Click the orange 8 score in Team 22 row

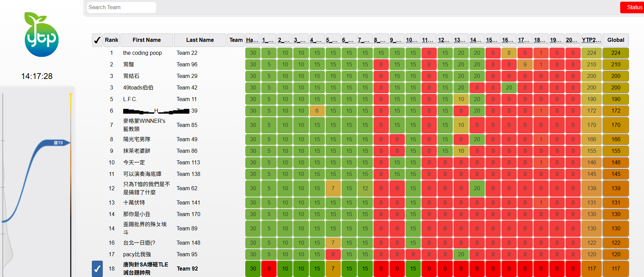coord(509,53)
